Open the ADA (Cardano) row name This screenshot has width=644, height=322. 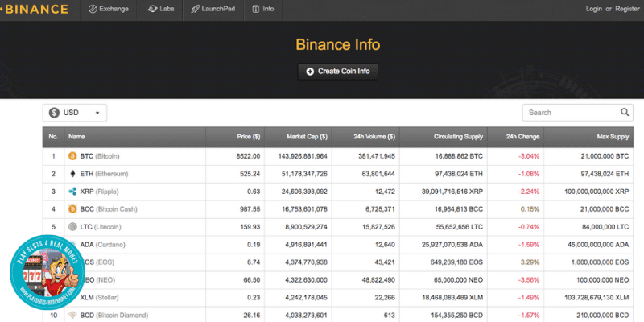coord(103,245)
